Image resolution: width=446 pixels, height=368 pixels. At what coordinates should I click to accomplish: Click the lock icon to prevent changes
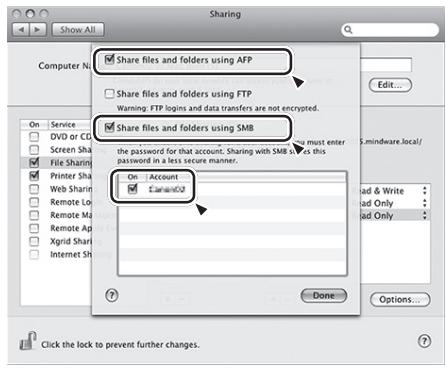coord(28,341)
